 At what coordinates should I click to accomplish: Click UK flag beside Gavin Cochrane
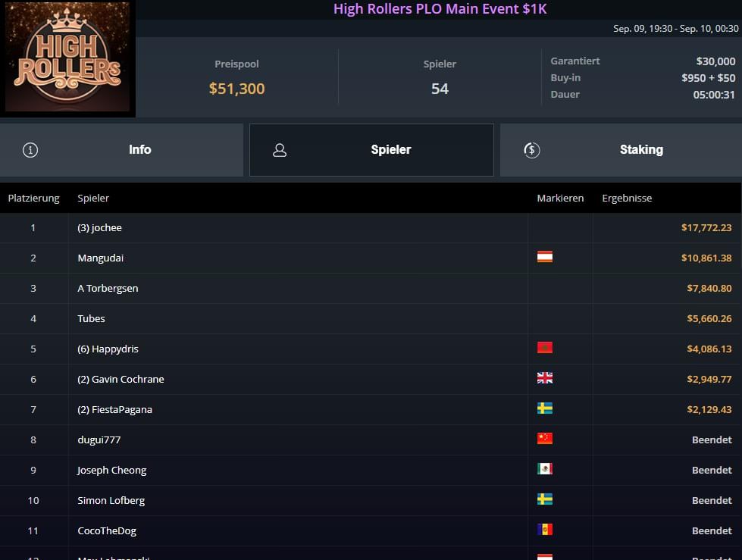click(544, 378)
